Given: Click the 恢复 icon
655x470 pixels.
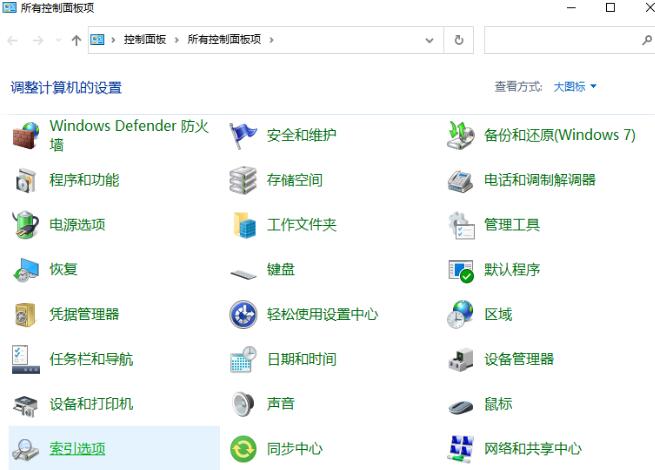Looking at the screenshot, I should coord(26,269).
